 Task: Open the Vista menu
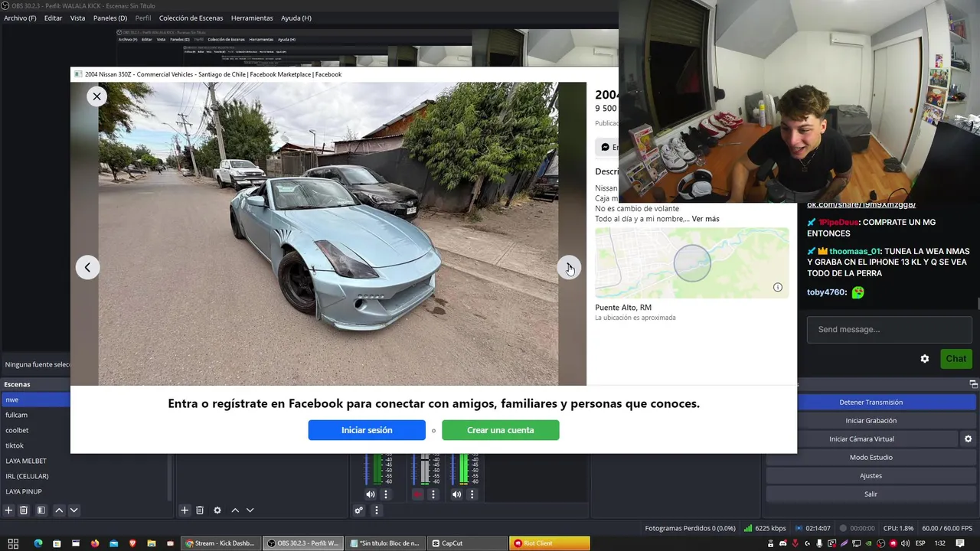[77, 18]
